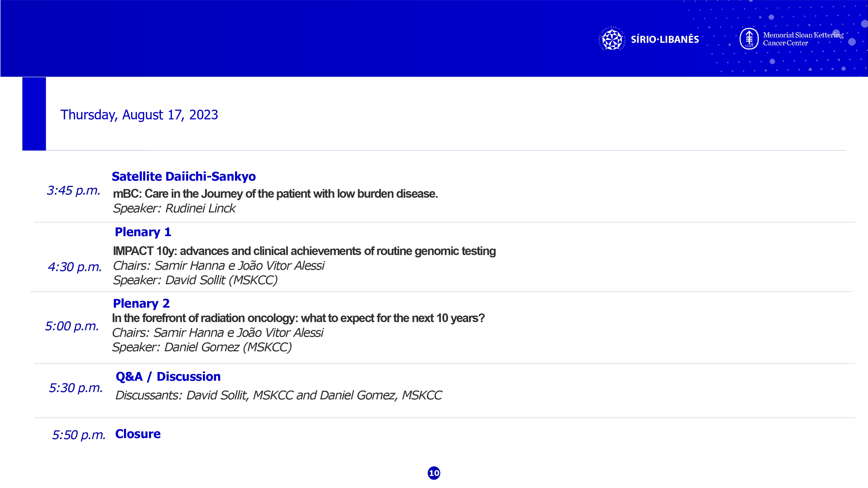868x488 pixels.
Task: Click Speaker: David Sollit (MSKCC) line
Action: pyautogui.click(x=195, y=280)
